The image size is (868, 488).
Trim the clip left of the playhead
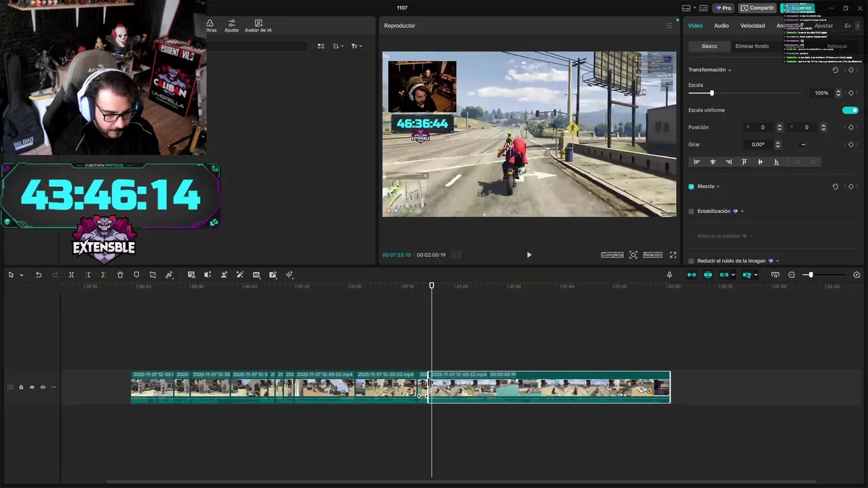point(87,274)
